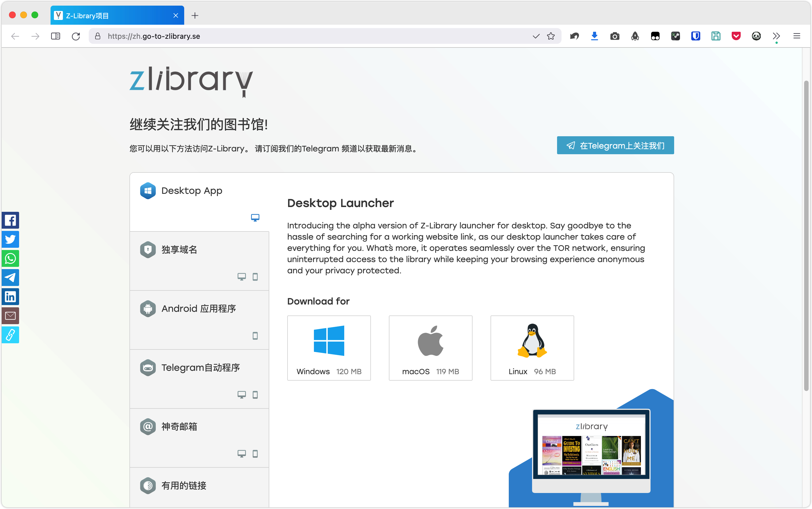Save this page to Pocket
The image size is (812, 509).
click(x=736, y=36)
